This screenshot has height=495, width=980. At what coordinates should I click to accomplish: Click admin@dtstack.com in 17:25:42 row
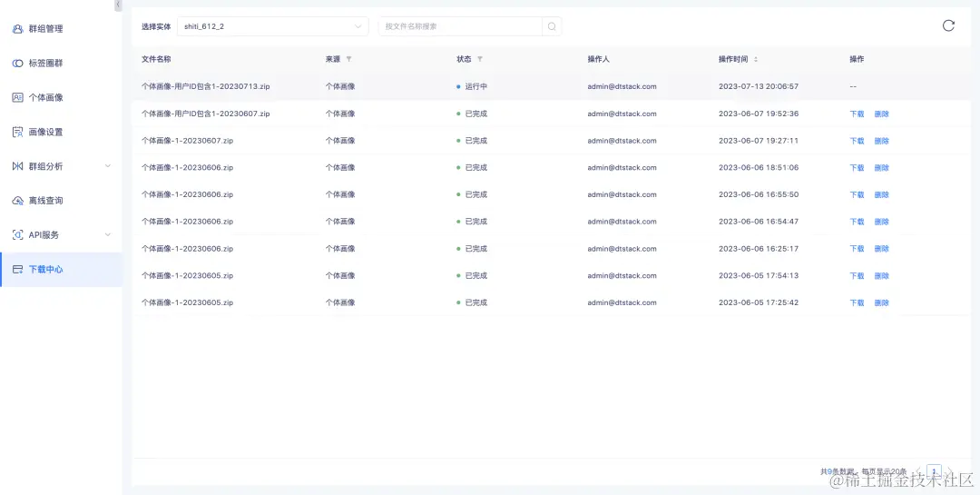[622, 302]
